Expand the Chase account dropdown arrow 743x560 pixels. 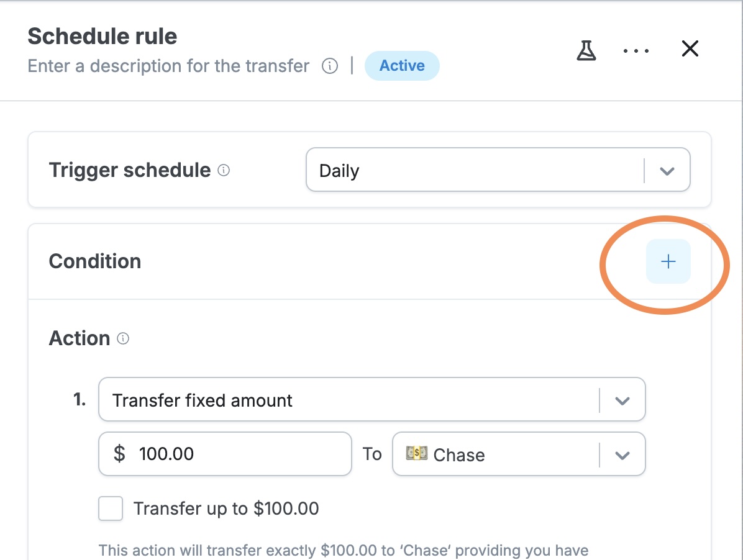622,455
